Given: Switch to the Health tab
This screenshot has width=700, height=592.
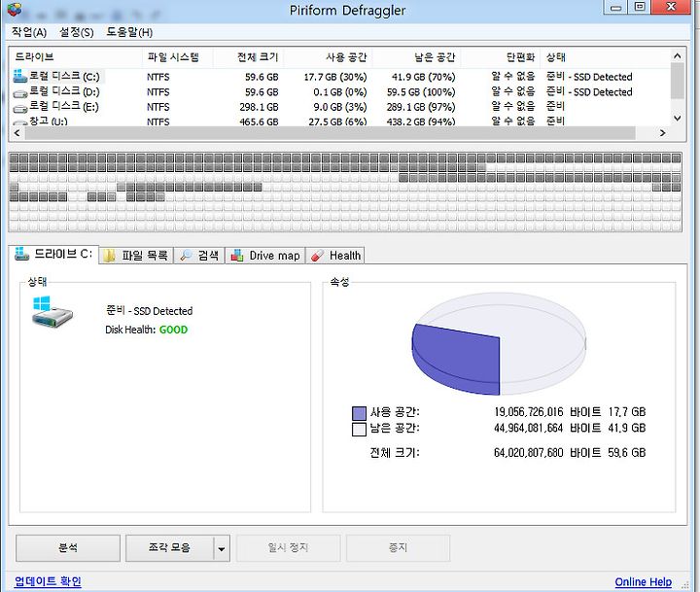Looking at the screenshot, I should tap(334, 256).
